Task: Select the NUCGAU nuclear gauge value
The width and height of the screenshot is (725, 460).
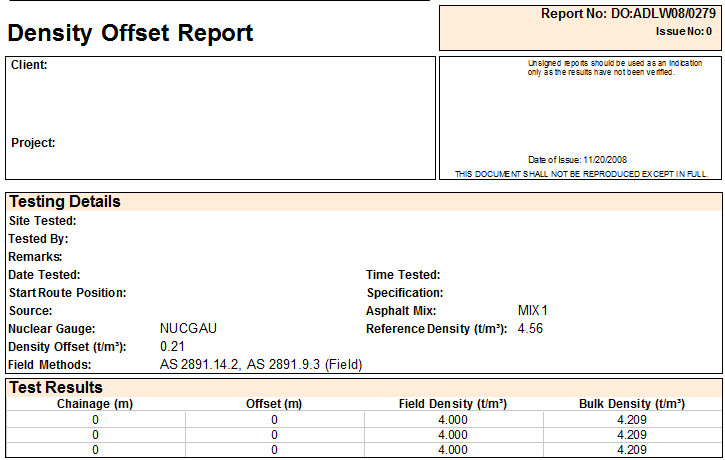Action: (188, 329)
